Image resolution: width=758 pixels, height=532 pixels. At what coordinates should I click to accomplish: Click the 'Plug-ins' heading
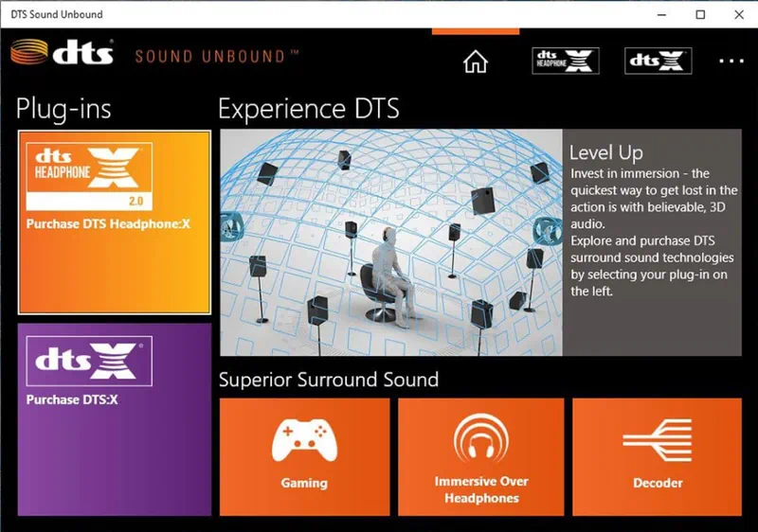63,109
